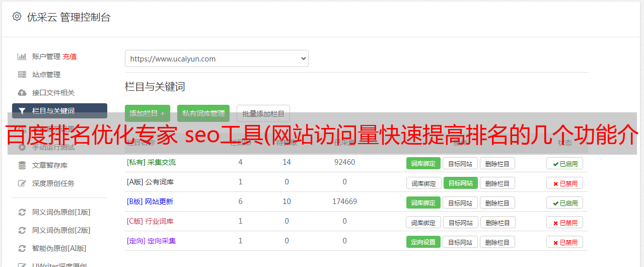This screenshot has height=267, width=644.
Task: Click the cloud upload icon next to 接口文件相关
Action: tap(22, 93)
